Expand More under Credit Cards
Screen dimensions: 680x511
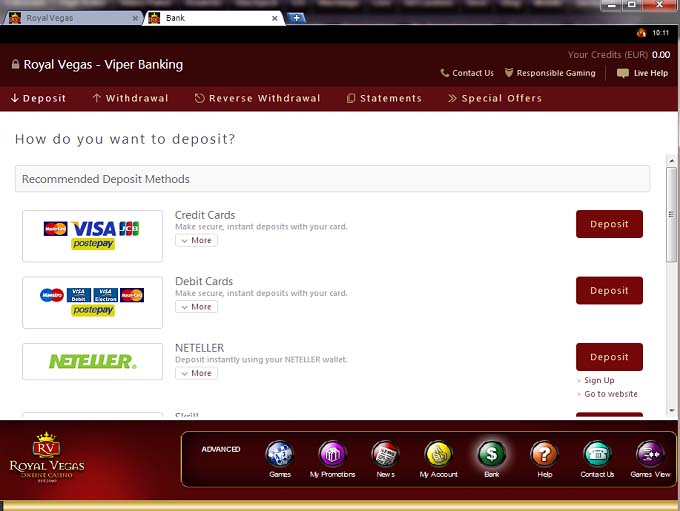pyautogui.click(x=196, y=240)
